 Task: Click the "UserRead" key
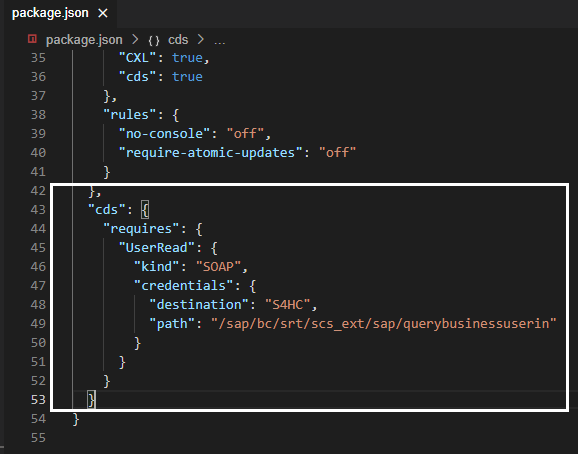(x=157, y=248)
